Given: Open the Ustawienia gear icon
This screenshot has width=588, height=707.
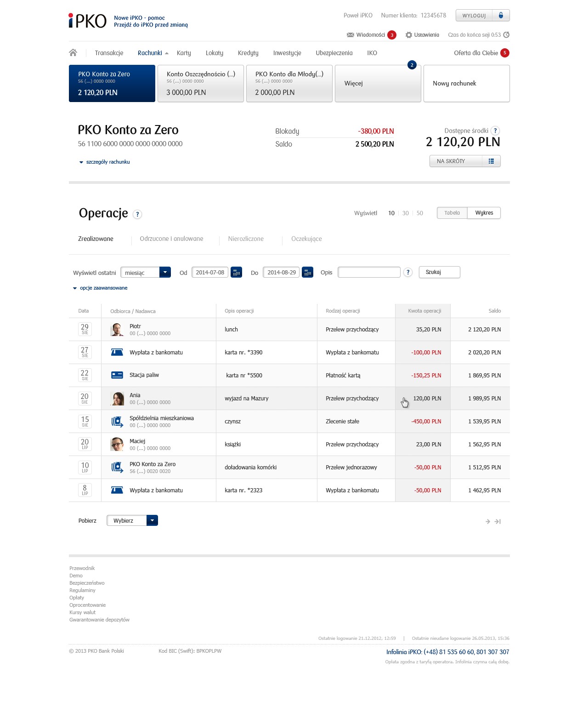Looking at the screenshot, I should (x=409, y=35).
